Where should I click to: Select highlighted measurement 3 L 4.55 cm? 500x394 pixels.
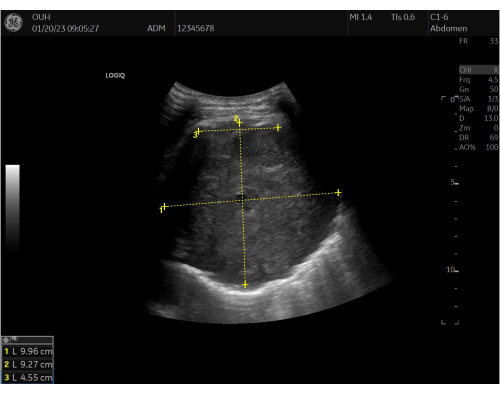coord(28,377)
